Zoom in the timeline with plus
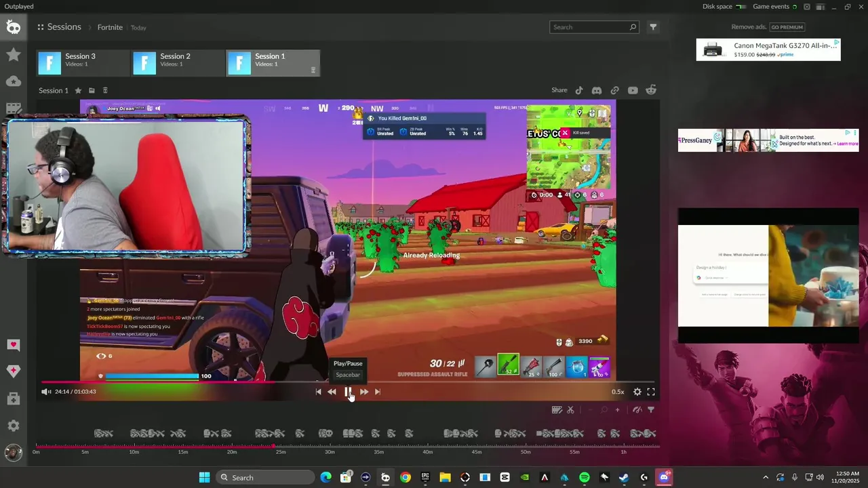Viewport: 868px width, 488px height. [x=617, y=409]
